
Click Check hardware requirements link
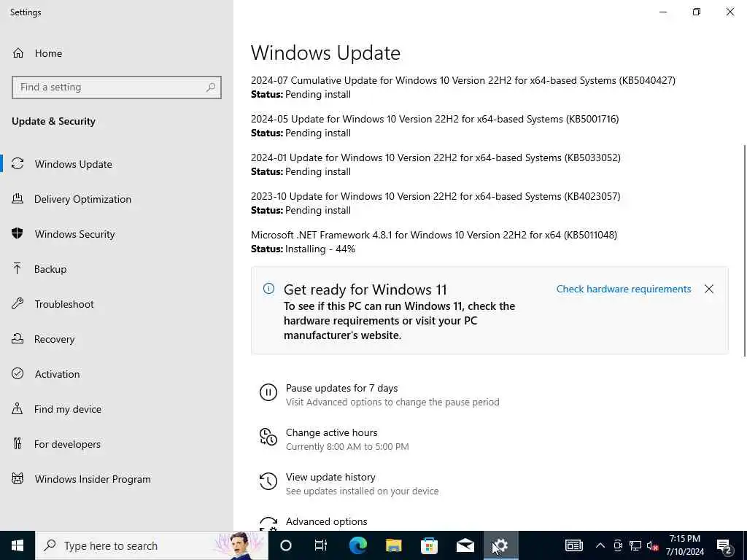(624, 289)
